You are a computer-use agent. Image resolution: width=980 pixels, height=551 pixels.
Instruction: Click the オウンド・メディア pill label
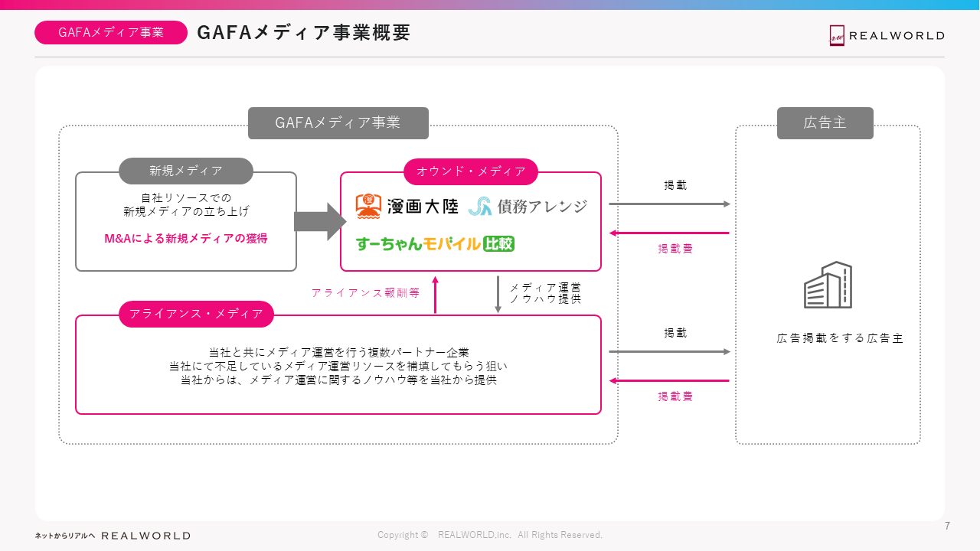[471, 171]
